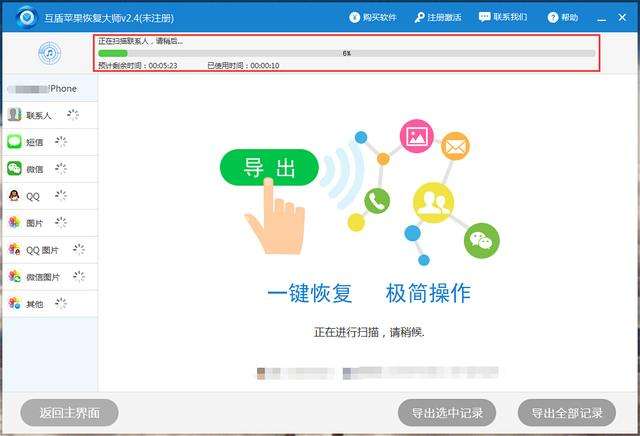Click the orange envelope circle icon
Screen dimensions: 640x436
[x=456, y=146]
